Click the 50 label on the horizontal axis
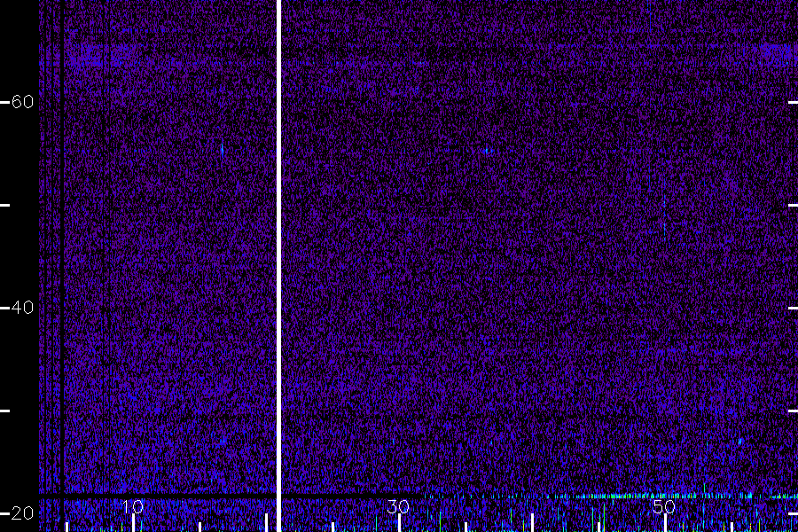The height and width of the screenshot is (532, 798). coord(663,506)
